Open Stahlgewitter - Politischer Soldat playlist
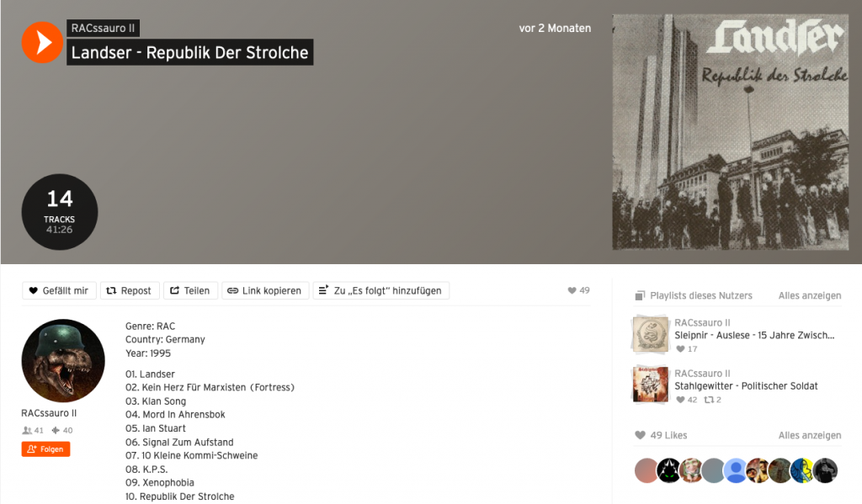Screen dimensions: 862x504 [746, 386]
